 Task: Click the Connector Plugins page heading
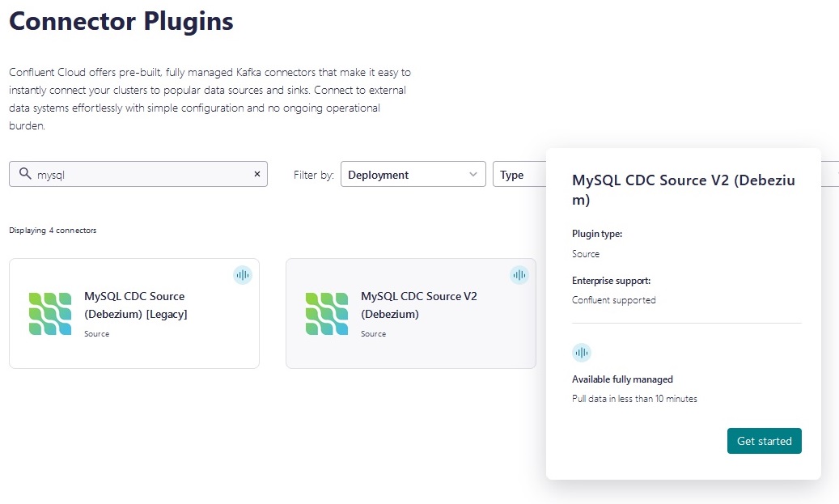120,21
